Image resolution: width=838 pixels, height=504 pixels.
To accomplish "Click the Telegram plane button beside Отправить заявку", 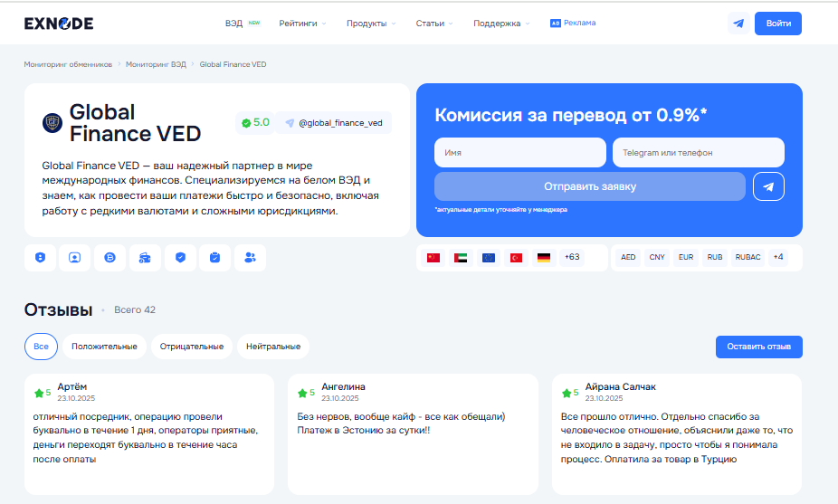I will 768,186.
